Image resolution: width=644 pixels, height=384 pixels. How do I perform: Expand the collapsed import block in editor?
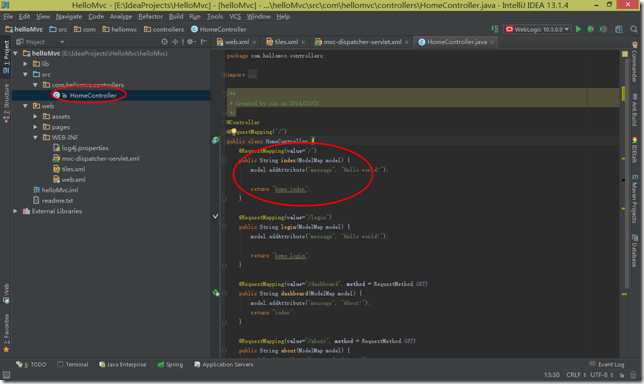pos(252,75)
